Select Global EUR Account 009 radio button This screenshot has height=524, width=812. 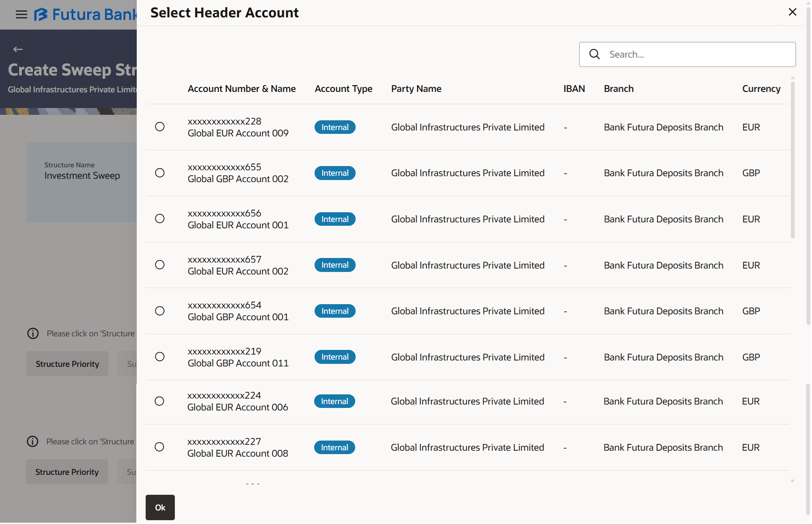[x=160, y=127]
